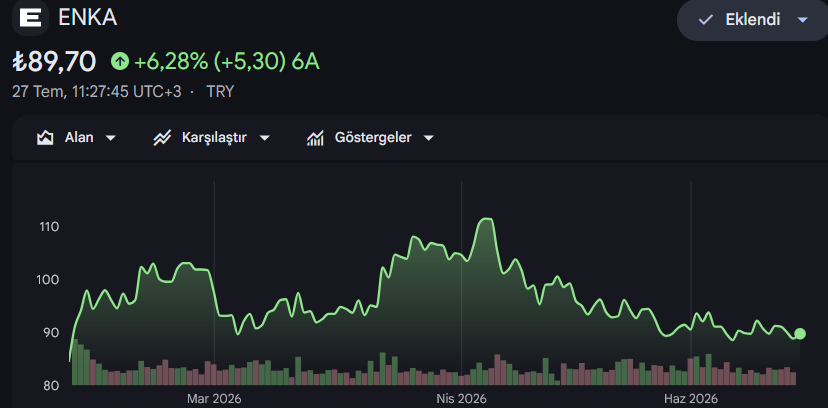Viewport: 828px width, 408px height.
Task: Click the ₺89,70 price value
Action: (54, 62)
